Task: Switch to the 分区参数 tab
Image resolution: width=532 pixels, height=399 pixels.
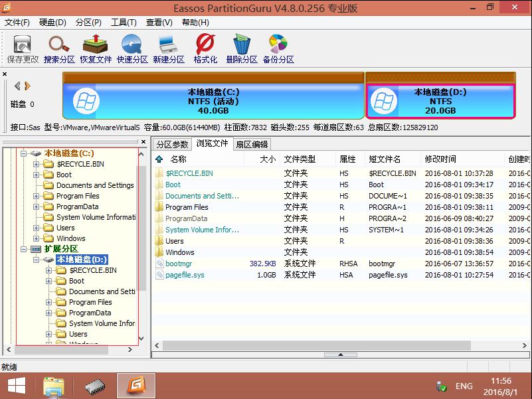Action: [172, 143]
